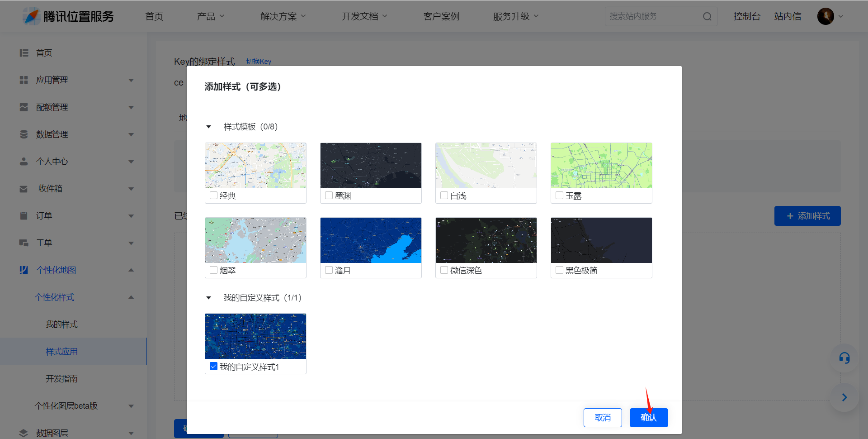Collapse the 个性化样式 sidebar arrow
The width and height of the screenshot is (868, 439).
tap(131, 297)
